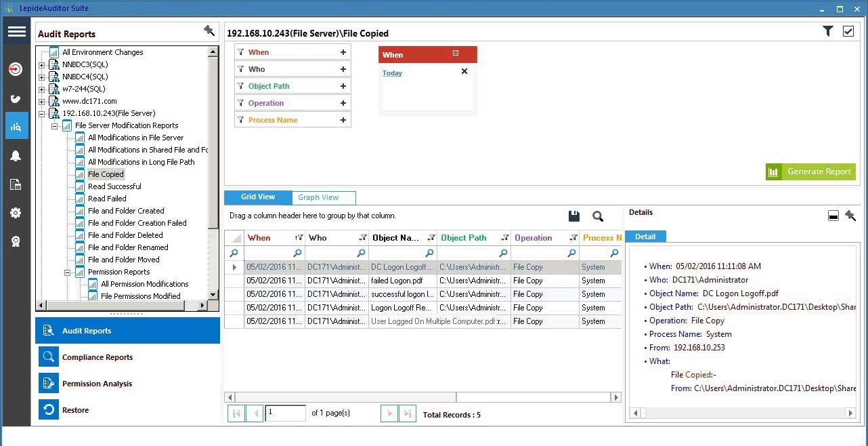Open search with the magnifier icon above the grid

[x=597, y=216]
